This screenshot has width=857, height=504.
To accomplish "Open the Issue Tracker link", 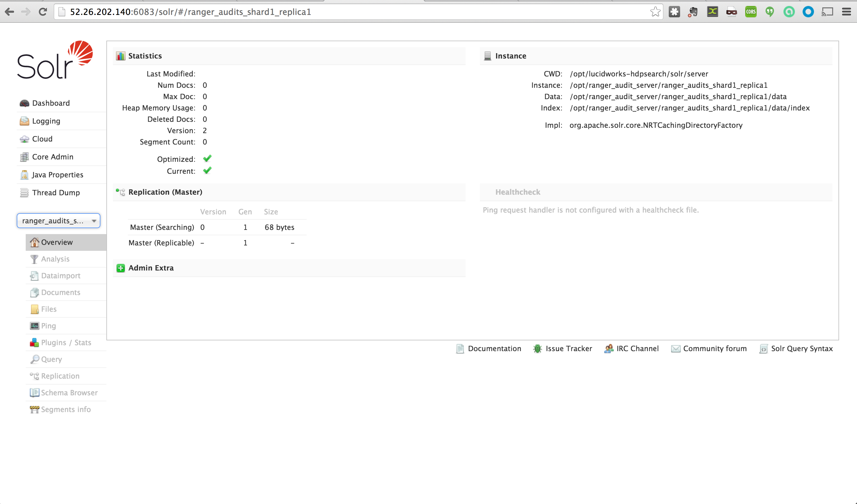I will click(569, 349).
